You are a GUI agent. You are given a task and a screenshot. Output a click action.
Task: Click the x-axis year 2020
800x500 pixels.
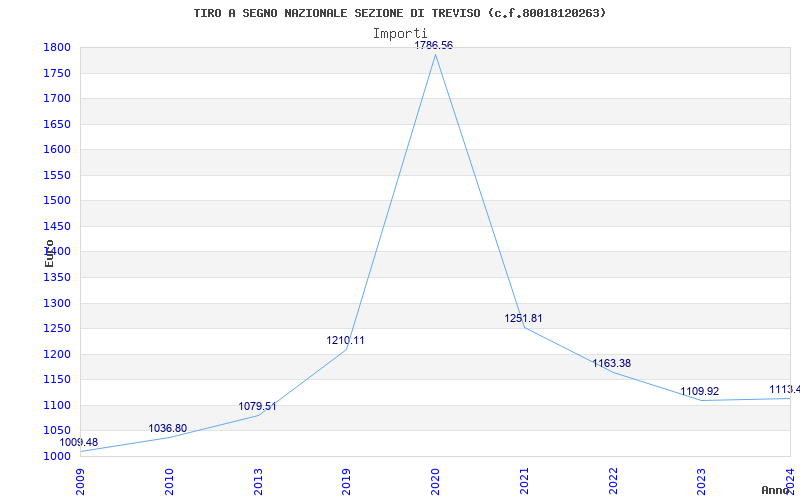(x=435, y=481)
